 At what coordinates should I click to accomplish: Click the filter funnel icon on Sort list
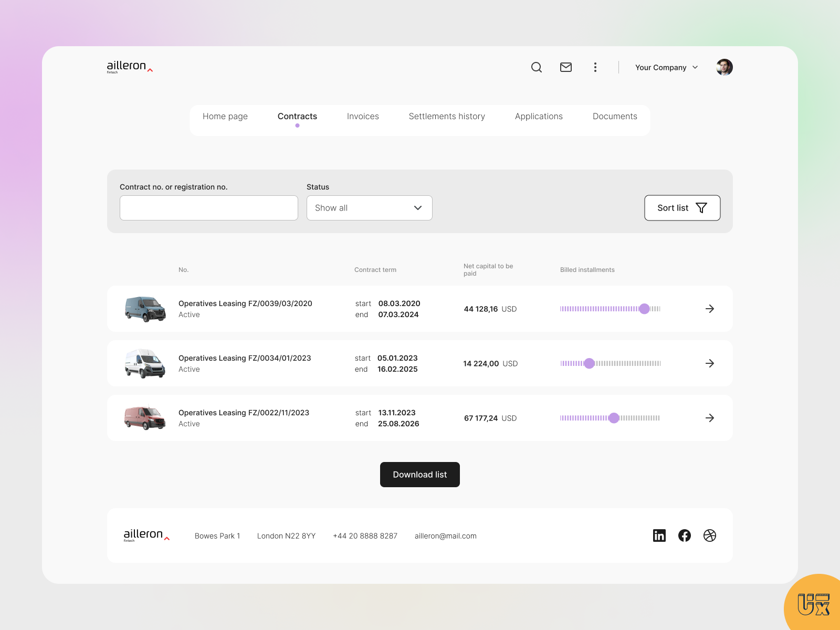coord(701,208)
